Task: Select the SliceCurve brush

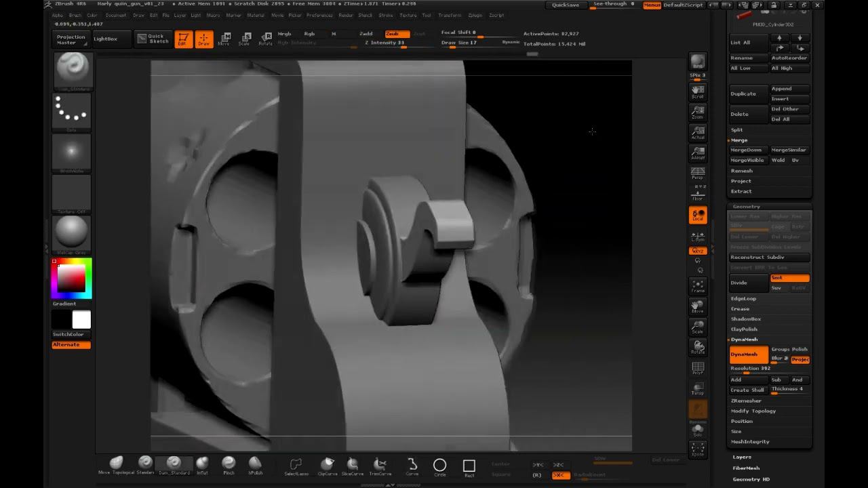Action: click(353, 466)
